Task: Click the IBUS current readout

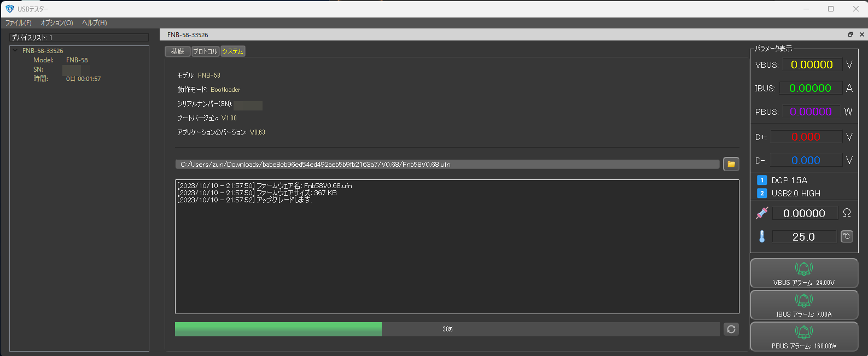Action: pyautogui.click(x=811, y=88)
